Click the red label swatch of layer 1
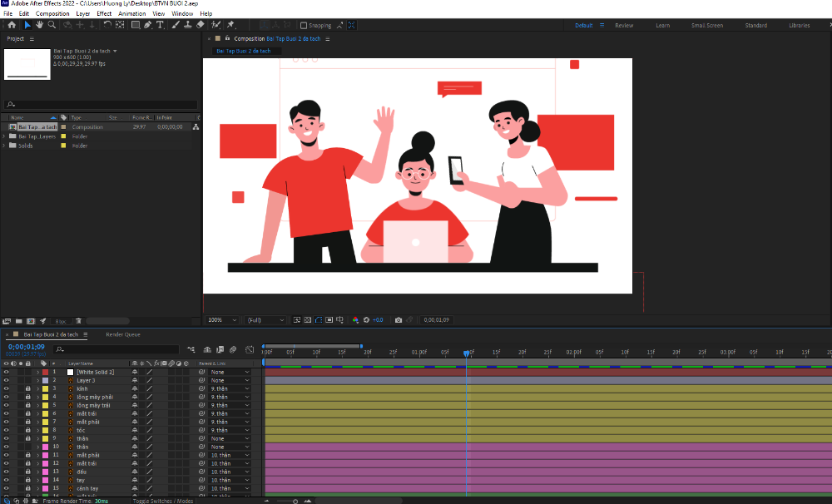This screenshot has height=504, width=832. [x=46, y=373]
